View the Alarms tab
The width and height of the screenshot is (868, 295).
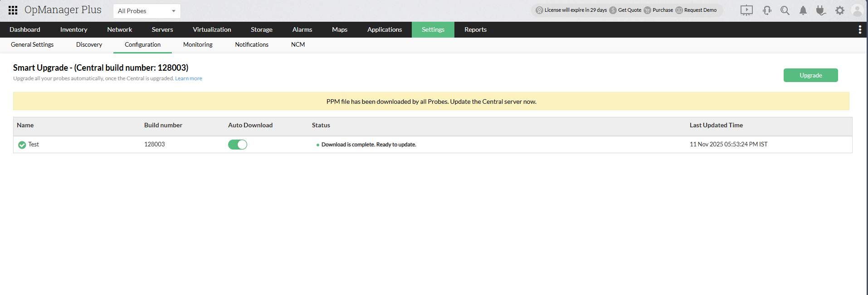[302, 29]
